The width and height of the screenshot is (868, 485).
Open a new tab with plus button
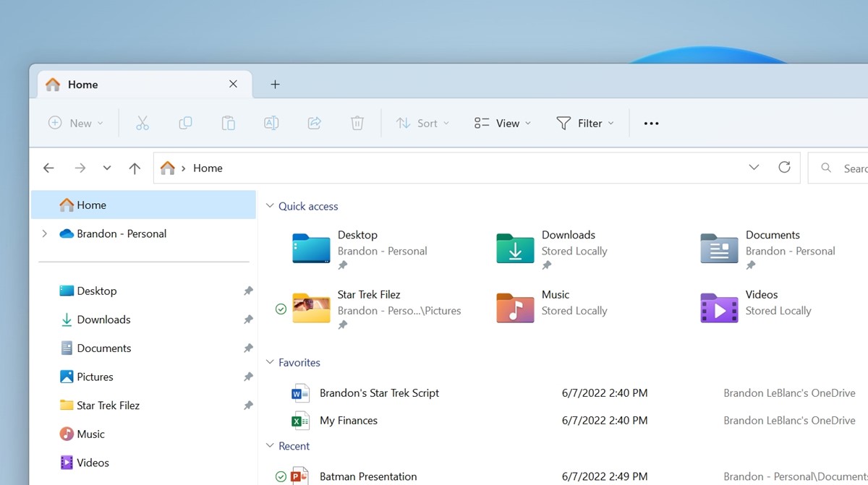click(275, 85)
